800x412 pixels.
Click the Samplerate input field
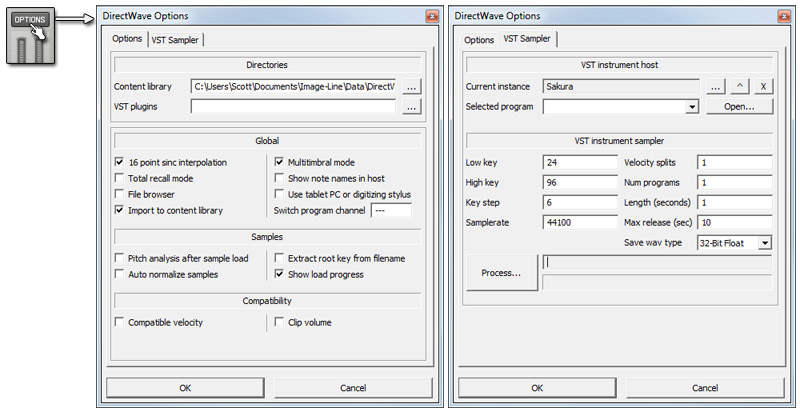(x=580, y=223)
